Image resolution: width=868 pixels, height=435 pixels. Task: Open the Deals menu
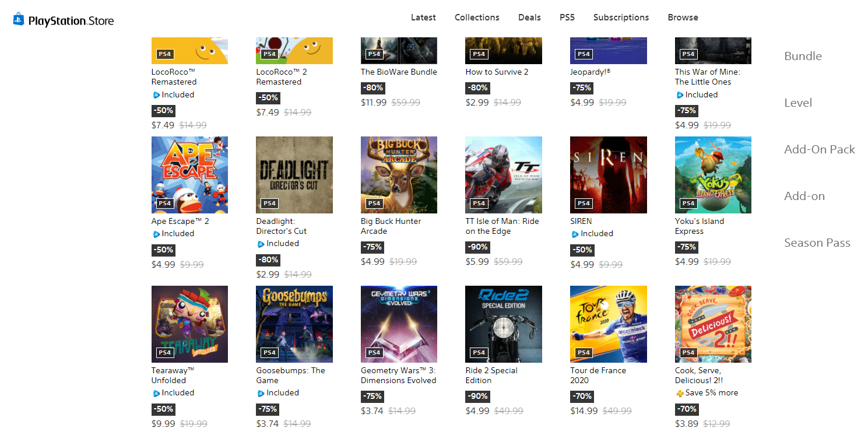coord(529,17)
